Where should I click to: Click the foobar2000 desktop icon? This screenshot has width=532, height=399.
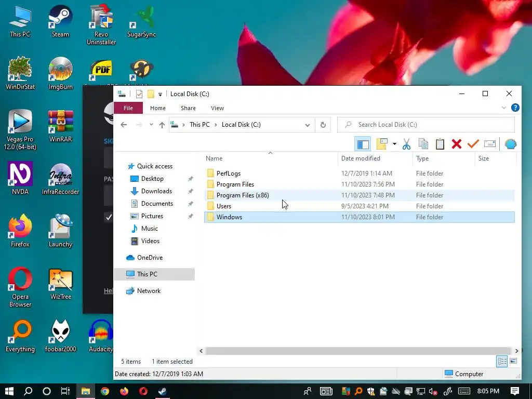60,336
